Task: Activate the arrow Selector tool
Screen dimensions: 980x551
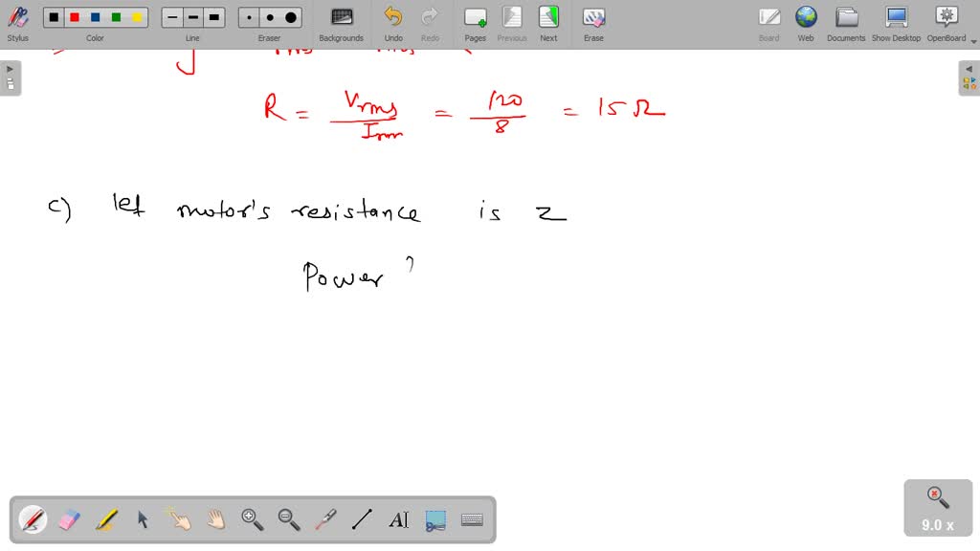Action: coord(143,519)
